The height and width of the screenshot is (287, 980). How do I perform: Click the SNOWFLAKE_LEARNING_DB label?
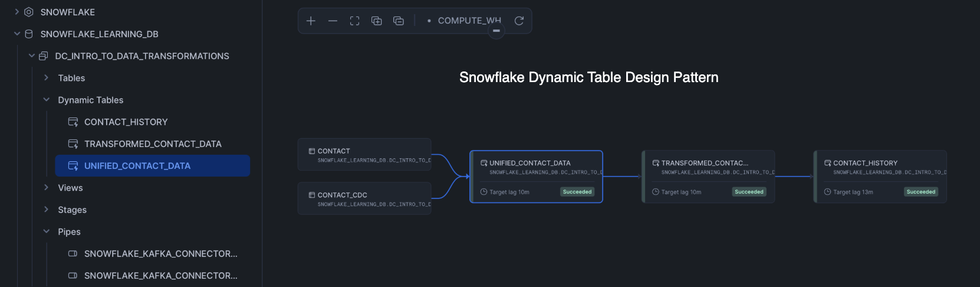pyautogui.click(x=100, y=34)
